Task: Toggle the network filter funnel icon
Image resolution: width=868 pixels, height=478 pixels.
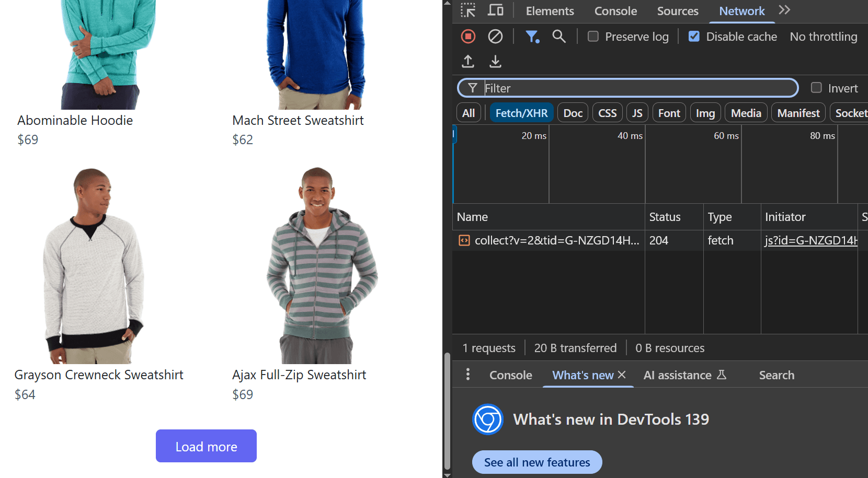Action: 532,37
